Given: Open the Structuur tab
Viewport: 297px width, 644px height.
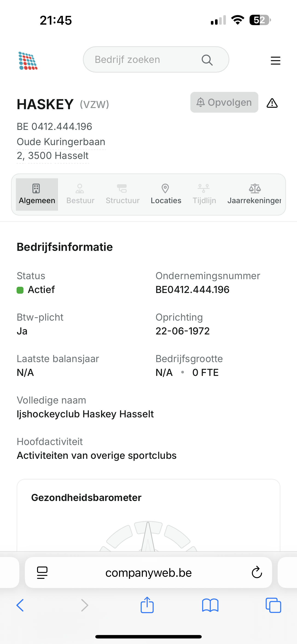Looking at the screenshot, I should point(122,194).
